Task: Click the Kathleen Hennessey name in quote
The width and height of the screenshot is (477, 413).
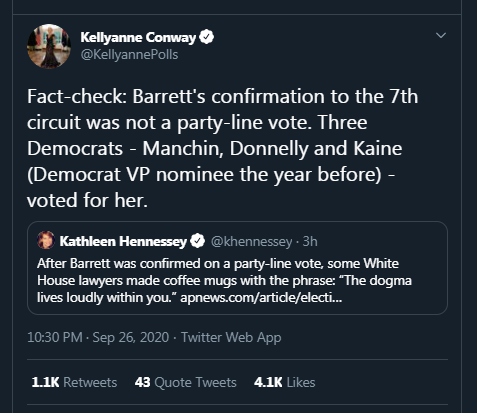Action: coord(123,241)
